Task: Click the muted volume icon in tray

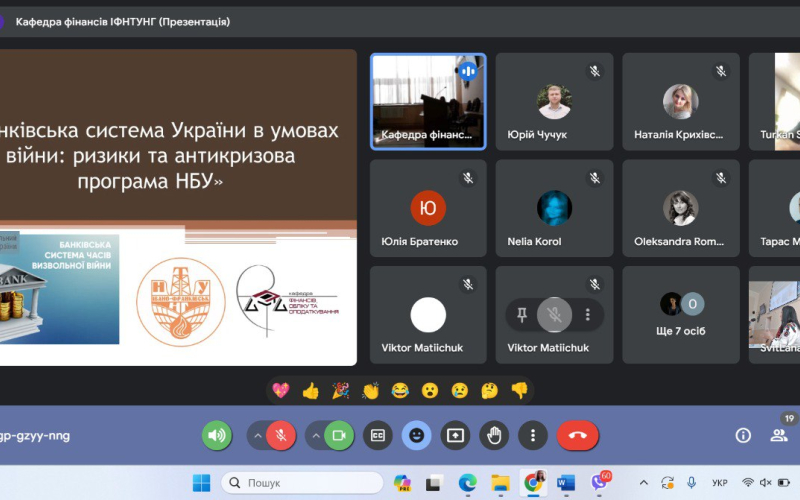Action: [765, 483]
